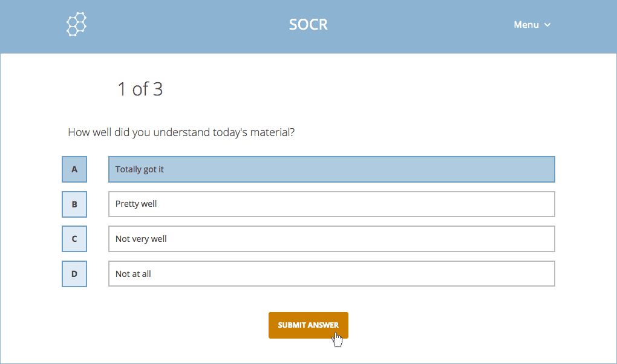Click the SOCR hexagon logo icon
617x364 pixels.
tap(76, 25)
